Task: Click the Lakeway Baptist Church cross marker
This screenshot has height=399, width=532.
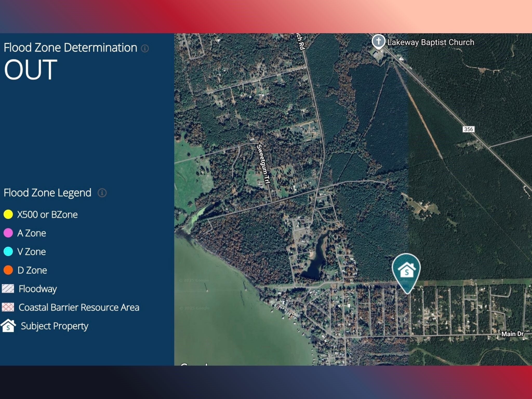Action: tap(378, 41)
